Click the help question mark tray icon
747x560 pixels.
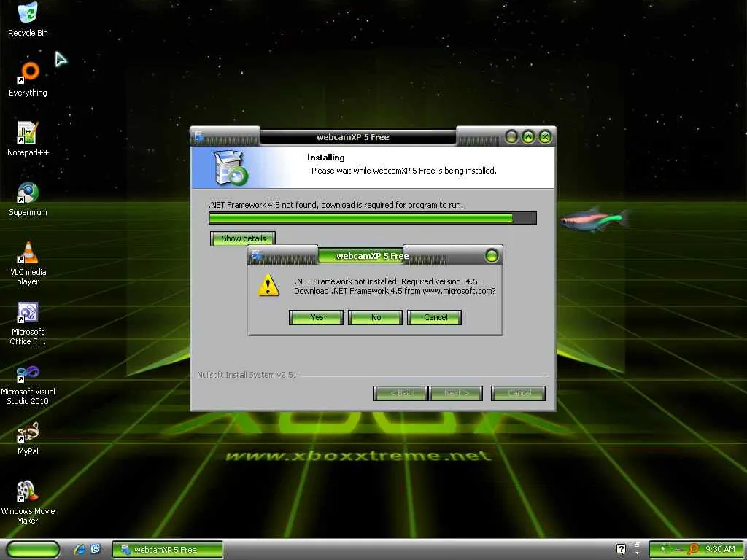click(621, 549)
